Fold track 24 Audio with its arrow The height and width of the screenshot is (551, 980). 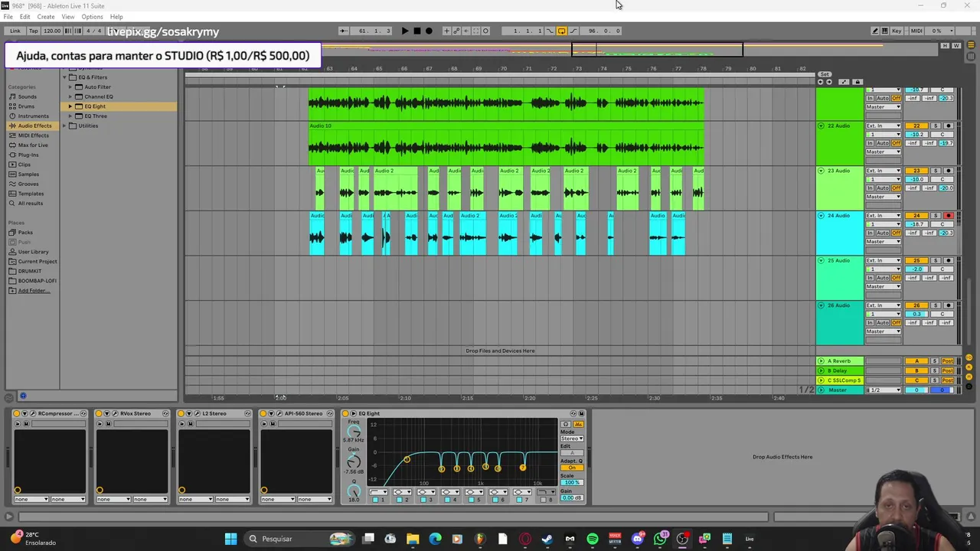pos(821,216)
